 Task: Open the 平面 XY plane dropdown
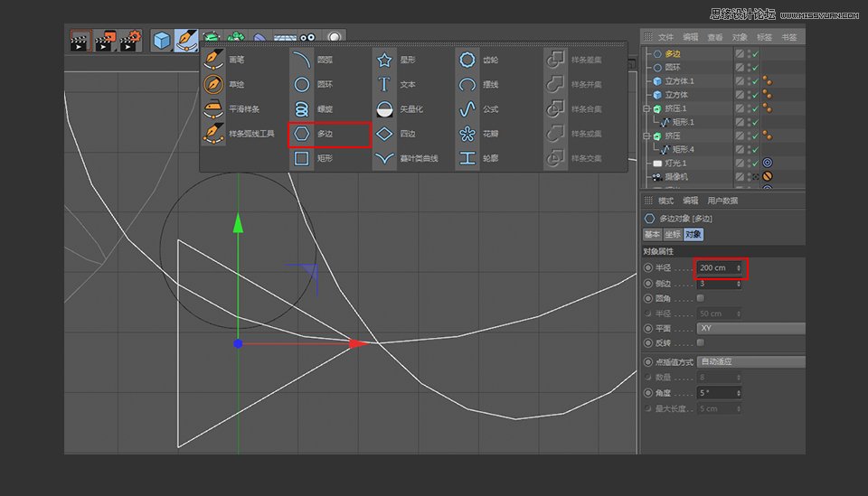(x=750, y=328)
